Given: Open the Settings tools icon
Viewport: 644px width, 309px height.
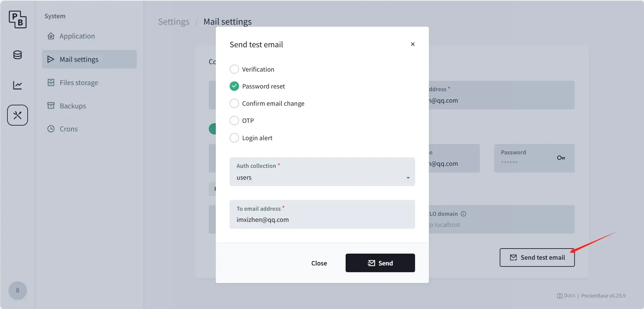Looking at the screenshot, I should tap(18, 115).
